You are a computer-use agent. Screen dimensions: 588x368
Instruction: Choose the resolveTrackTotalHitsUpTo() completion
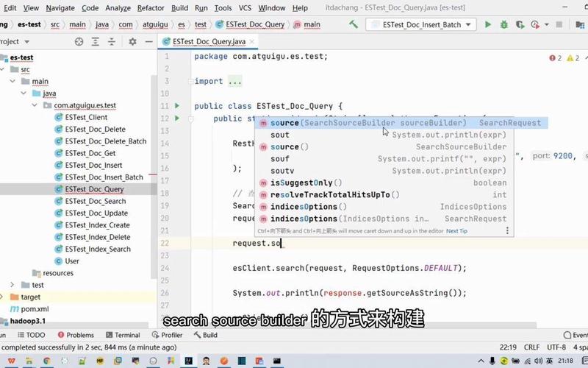[384, 195]
